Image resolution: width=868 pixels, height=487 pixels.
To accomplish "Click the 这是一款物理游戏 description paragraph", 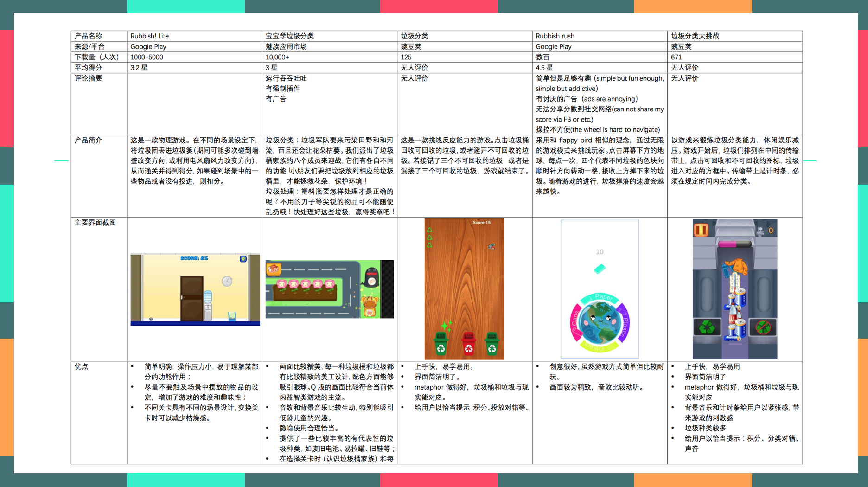I will [194, 160].
